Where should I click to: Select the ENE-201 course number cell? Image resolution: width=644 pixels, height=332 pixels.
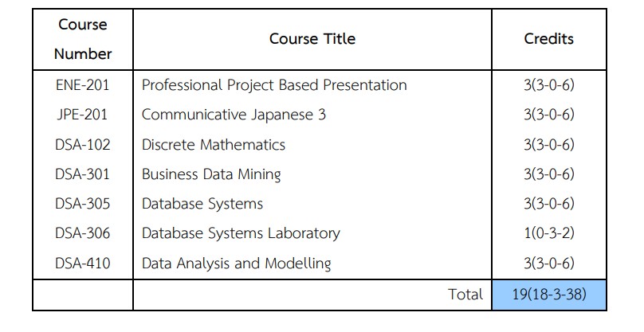point(83,85)
